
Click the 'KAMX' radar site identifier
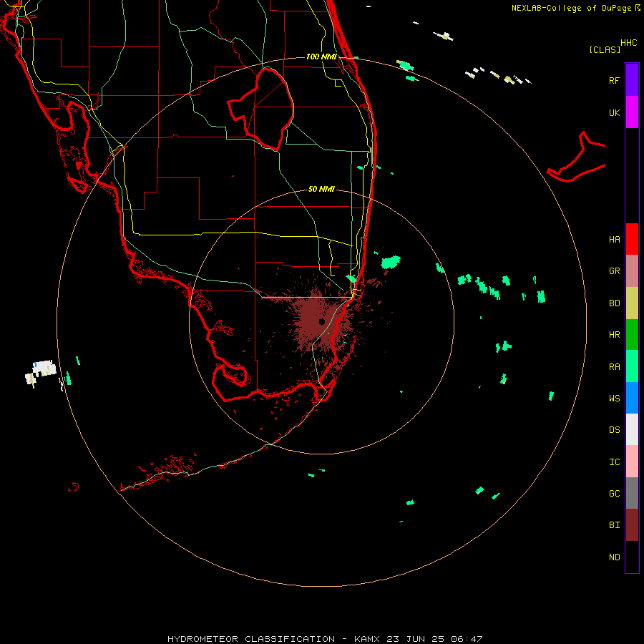pos(367,639)
